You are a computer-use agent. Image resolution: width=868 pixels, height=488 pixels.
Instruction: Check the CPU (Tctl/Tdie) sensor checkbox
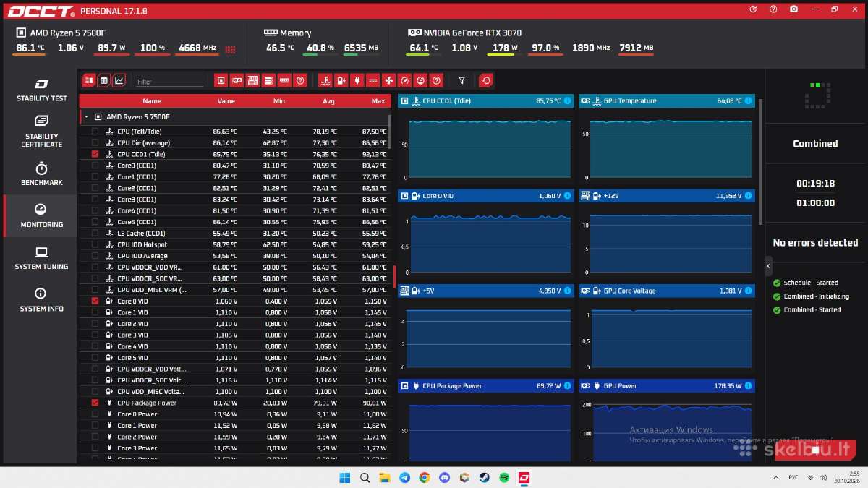tap(95, 132)
